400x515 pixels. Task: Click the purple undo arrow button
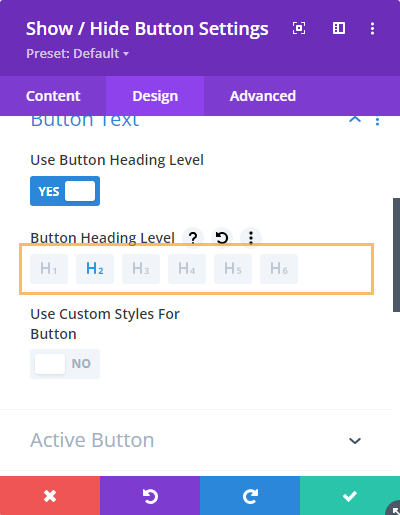coord(150,496)
